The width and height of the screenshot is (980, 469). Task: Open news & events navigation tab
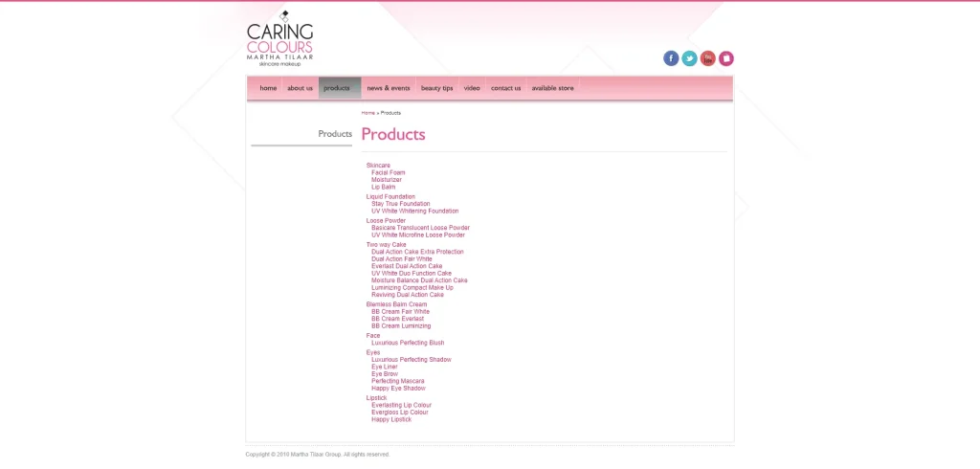(389, 88)
